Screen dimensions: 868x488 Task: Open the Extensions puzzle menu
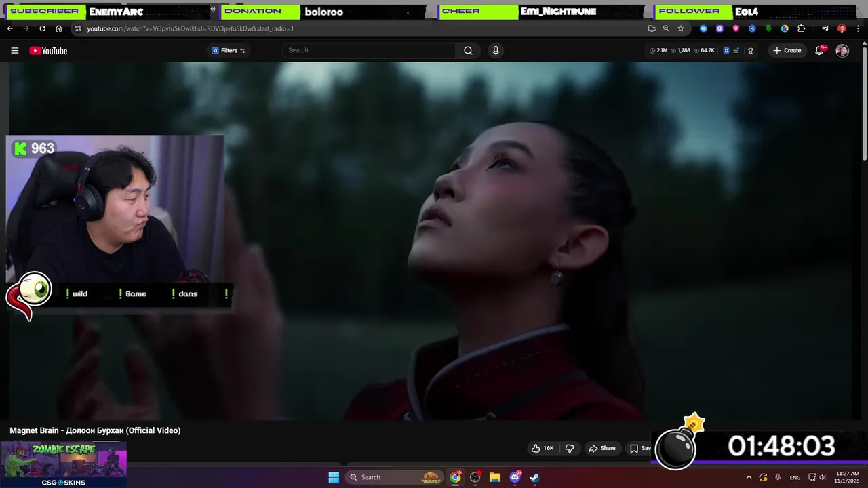click(802, 28)
